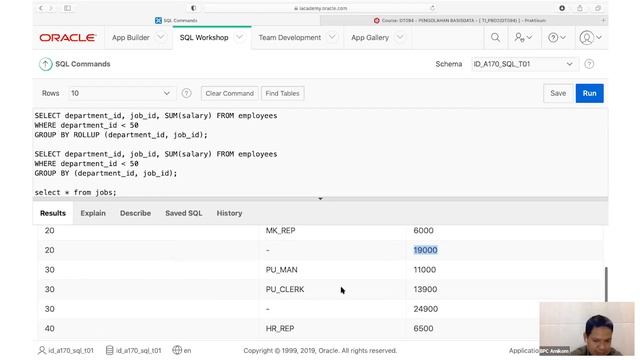The image size is (640, 360).
Task: Click the globe language icon in footer
Action: pos(177,350)
